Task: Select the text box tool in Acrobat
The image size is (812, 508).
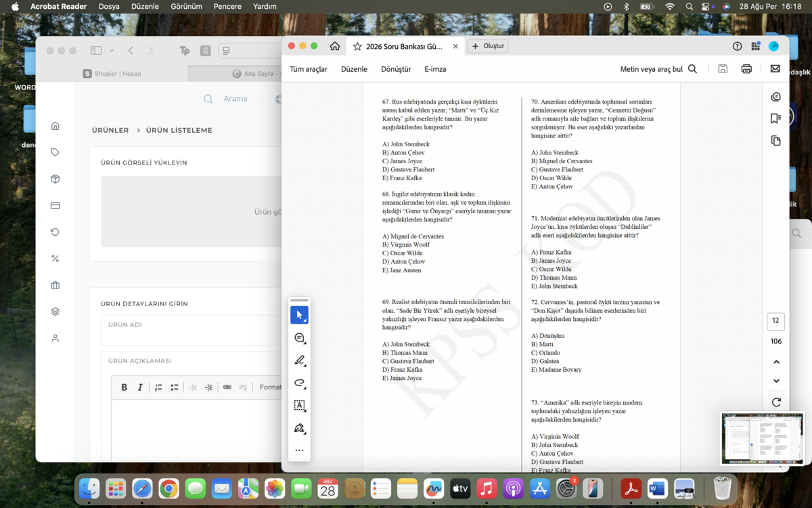Action: 299,406
